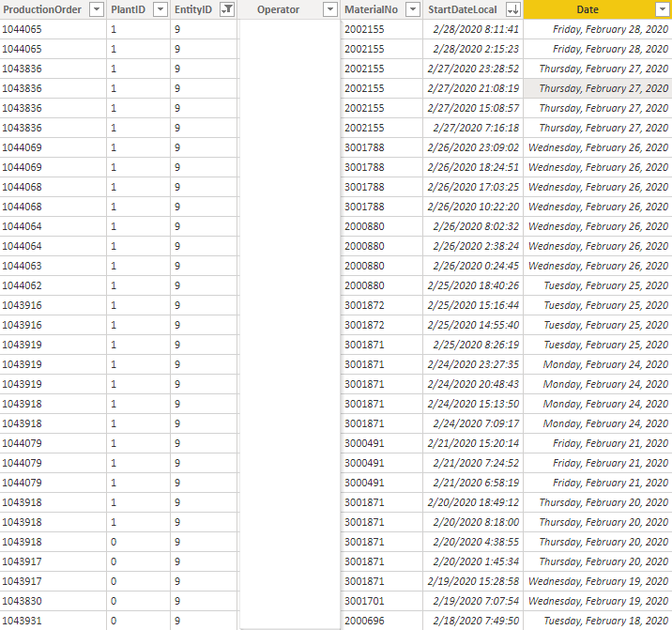Open the Operator column filter dropdown
Image resolution: width=672 pixels, height=630 pixels.
tap(330, 9)
